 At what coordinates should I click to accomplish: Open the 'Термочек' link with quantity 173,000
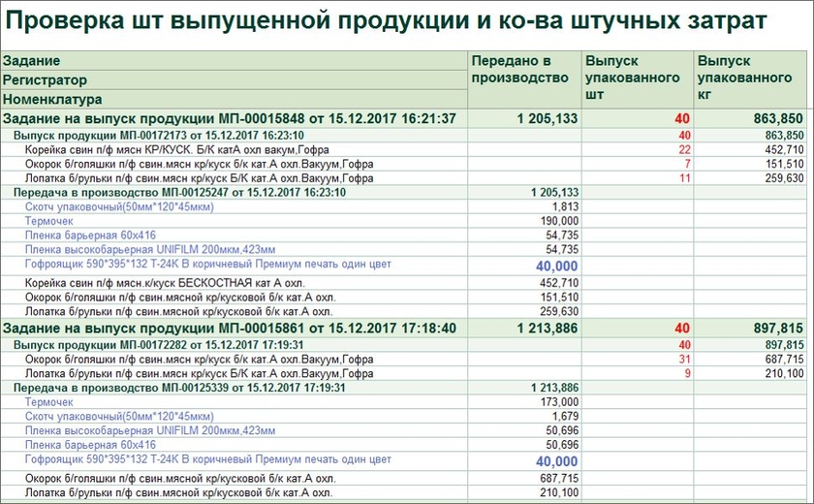[48, 401]
